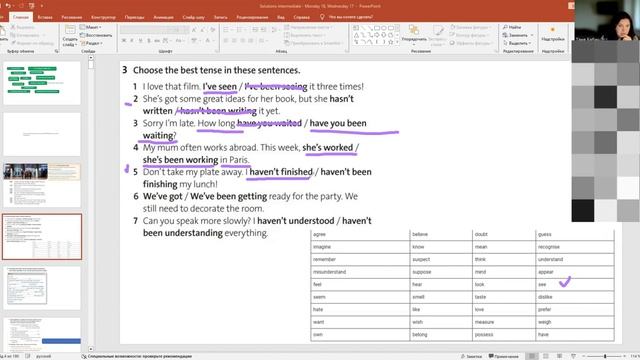This screenshot has width=640, height=360.
Task: Open the Заменить (Replace) dropdown
Action: coord(518,35)
